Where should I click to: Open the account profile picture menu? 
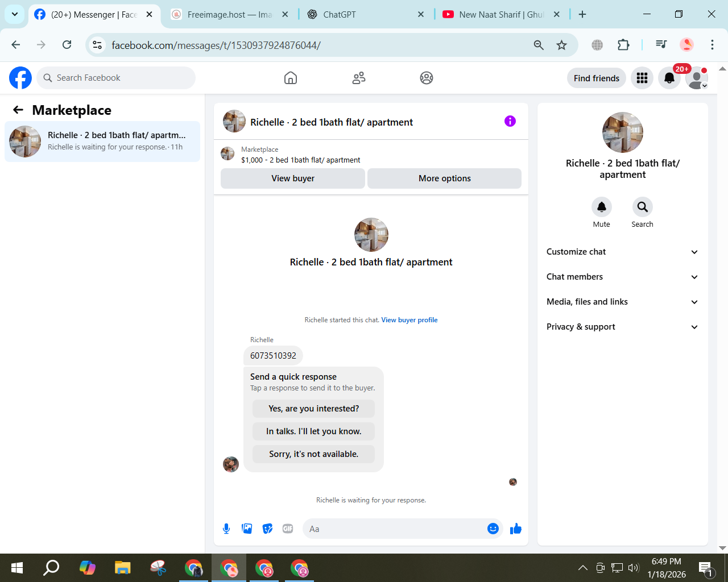point(697,78)
